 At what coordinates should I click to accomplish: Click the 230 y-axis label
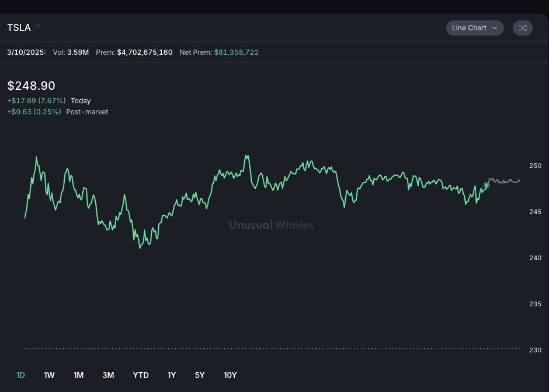click(x=536, y=350)
